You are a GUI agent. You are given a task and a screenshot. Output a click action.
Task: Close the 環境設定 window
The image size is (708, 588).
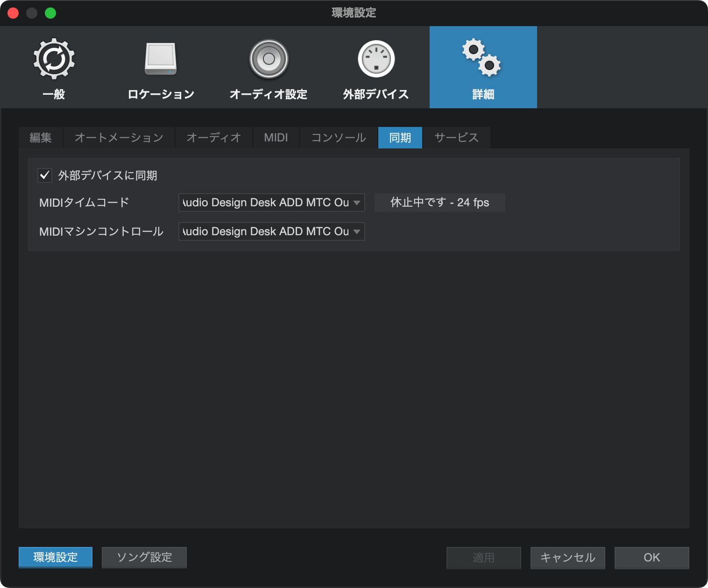13,13
